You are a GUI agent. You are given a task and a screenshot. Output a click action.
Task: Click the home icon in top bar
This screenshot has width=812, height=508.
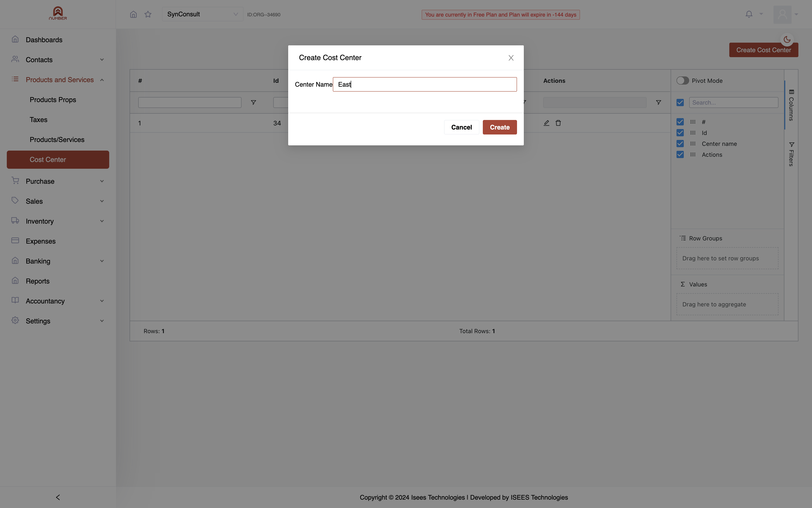point(133,14)
